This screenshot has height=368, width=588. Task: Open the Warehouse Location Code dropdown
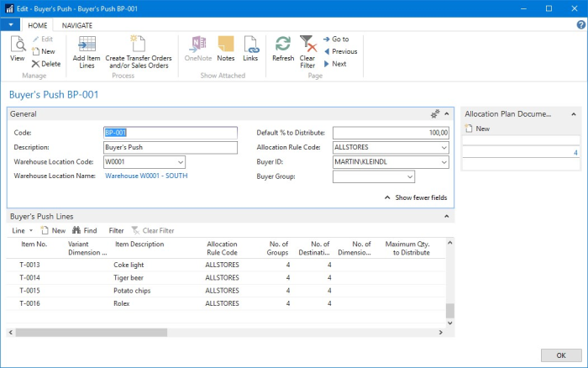181,162
